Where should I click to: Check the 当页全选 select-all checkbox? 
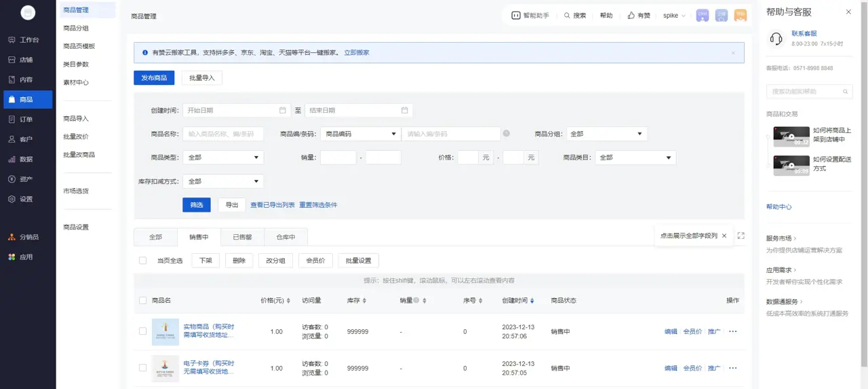pos(142,261)
